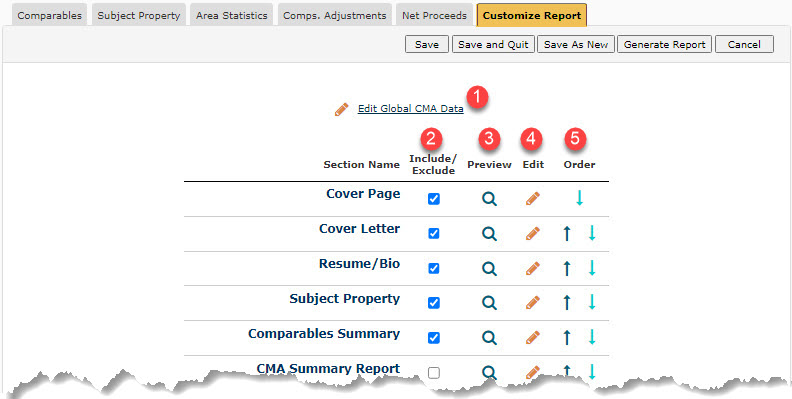Edit the Comparables Summary section
Screen dimensions: 792x399
[x=533, y=337]
